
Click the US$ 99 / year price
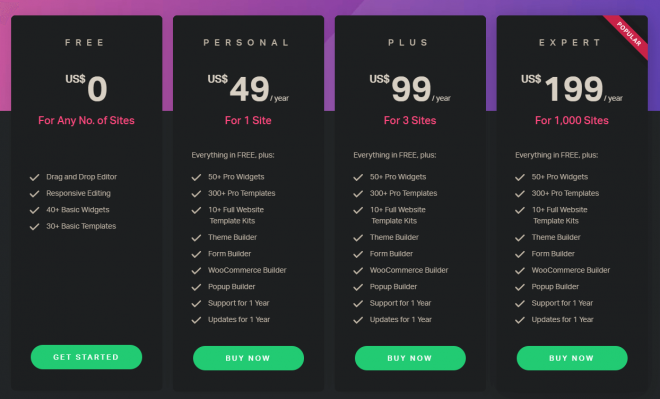[410, 88]
